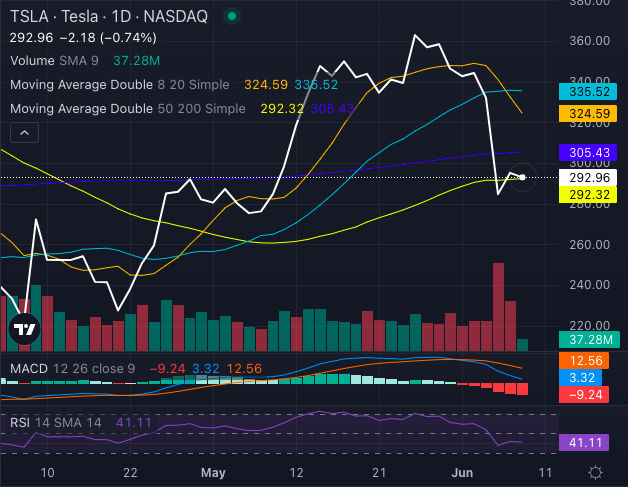
Task: Click the 292.96 current price label
Action: coord(588,177)
